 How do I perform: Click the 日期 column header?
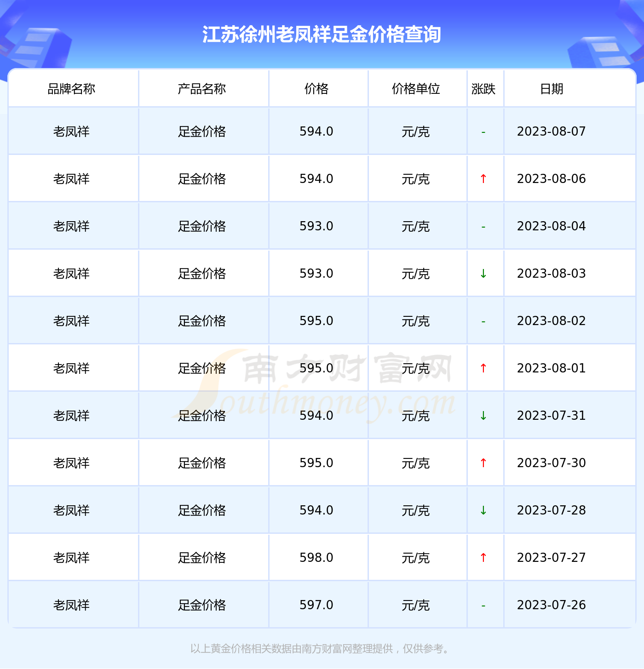[552, 89]
